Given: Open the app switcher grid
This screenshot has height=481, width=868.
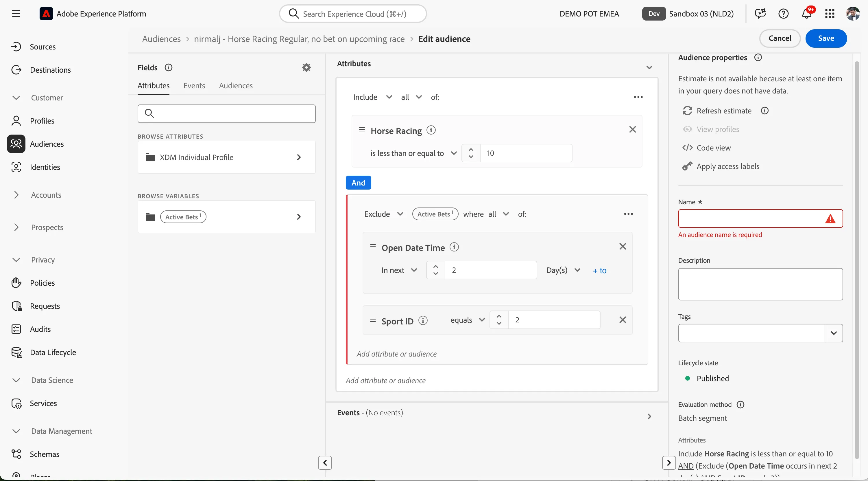Looking at the screenshot, I should click(x=830, y=14).
